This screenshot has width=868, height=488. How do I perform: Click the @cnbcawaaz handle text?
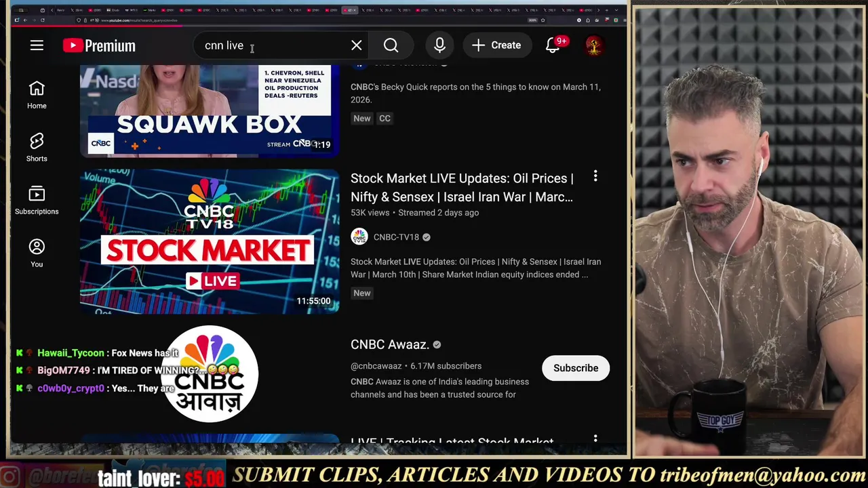[x=376, y=366]
